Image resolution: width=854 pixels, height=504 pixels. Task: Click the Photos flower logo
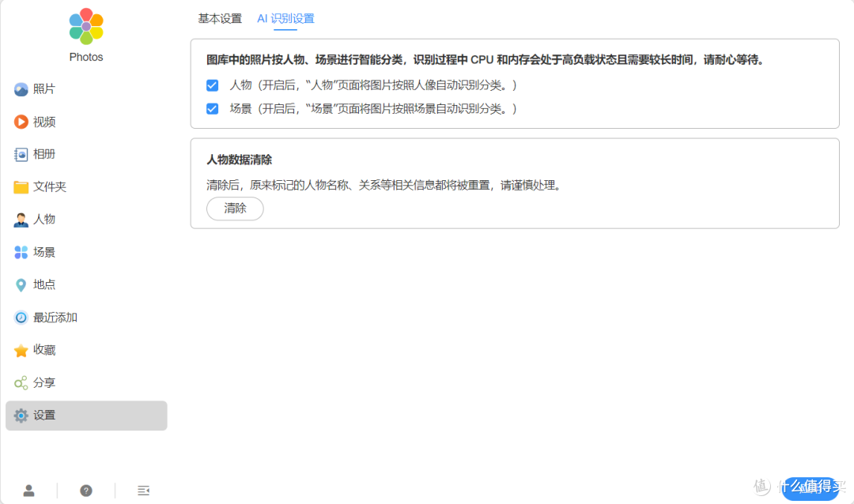[86, 26]
